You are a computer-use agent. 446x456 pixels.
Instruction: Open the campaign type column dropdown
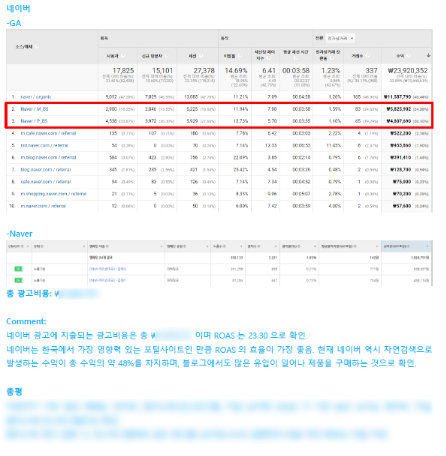pos(207,247)
